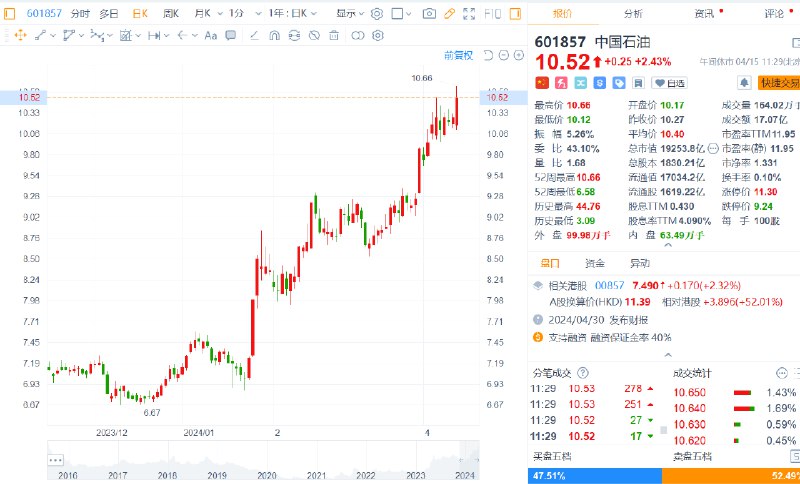The height and width of the screenshot is (484, 800).
Task: Click 快捷交易 quick trade button
Action: [778, 83]
